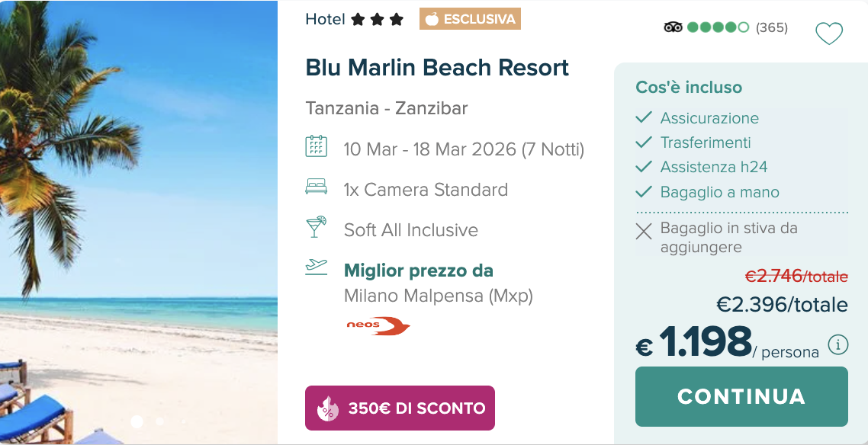This screenshot has width=868, height=445.
Task: Click the ESCLUSIVA badge
Action: click(470, 19)
